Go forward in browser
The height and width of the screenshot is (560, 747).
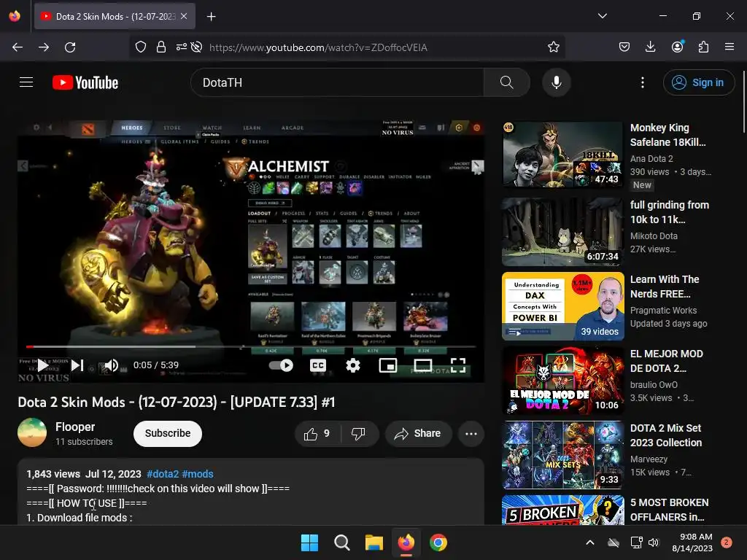click(44, 47)
